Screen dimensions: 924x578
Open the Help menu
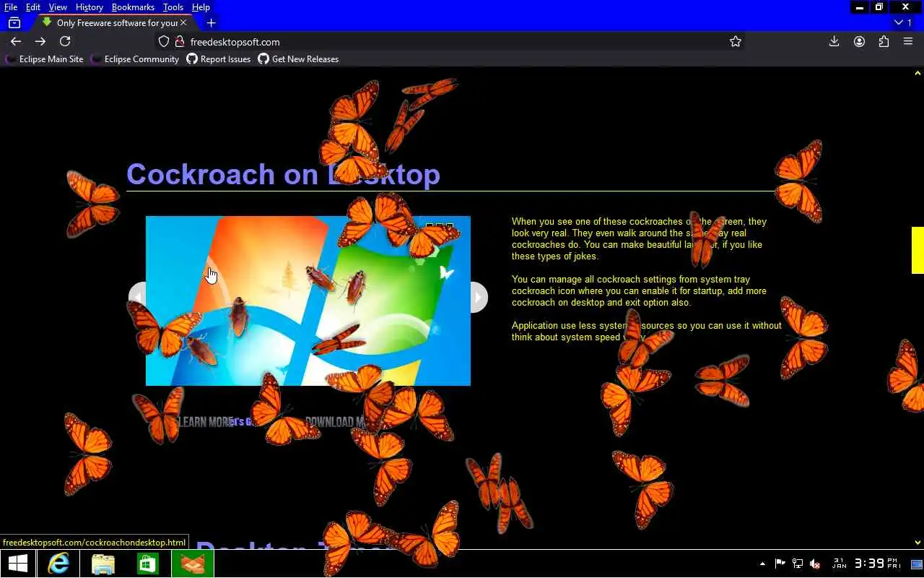click(201, 7)
